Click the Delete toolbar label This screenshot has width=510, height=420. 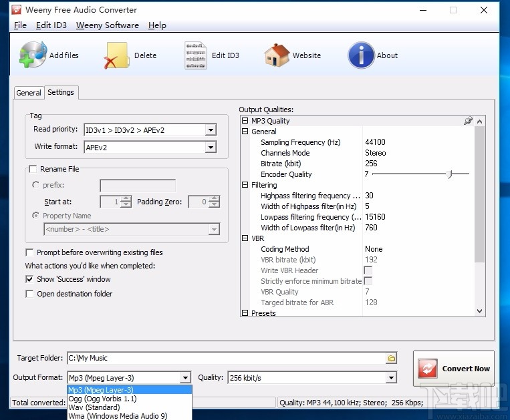coord(146,55)
